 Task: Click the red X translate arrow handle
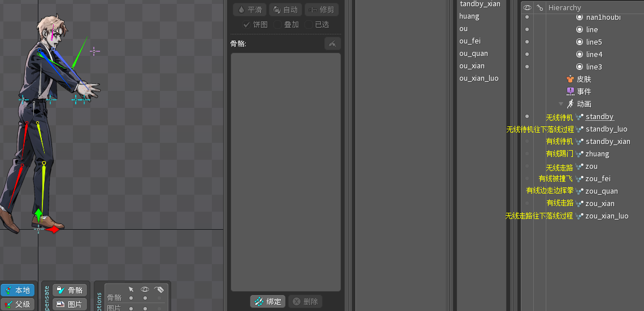coord(54,230)
